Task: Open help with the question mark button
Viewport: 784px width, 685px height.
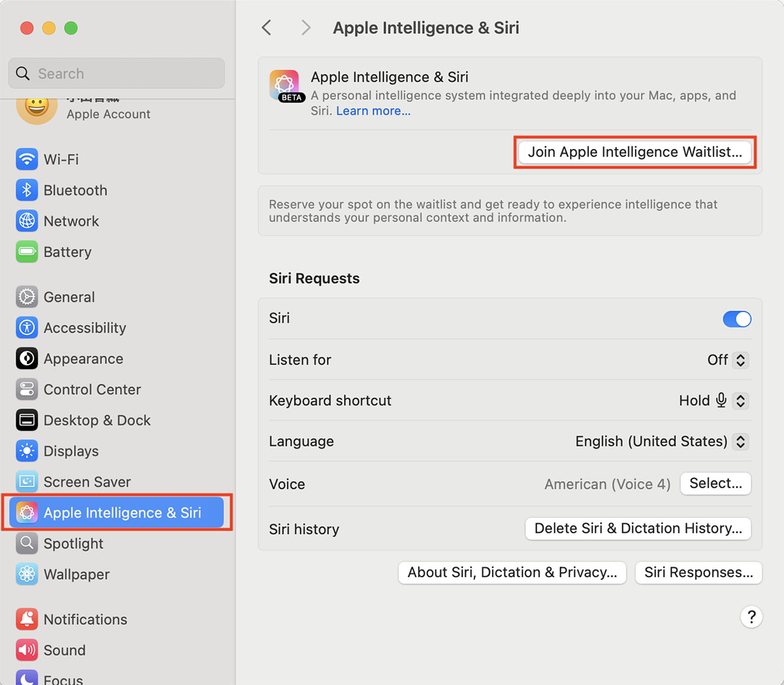Action: tap(751, 617)
